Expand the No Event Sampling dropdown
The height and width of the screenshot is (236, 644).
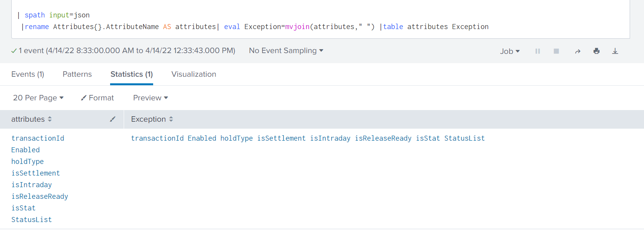point(286,51)
